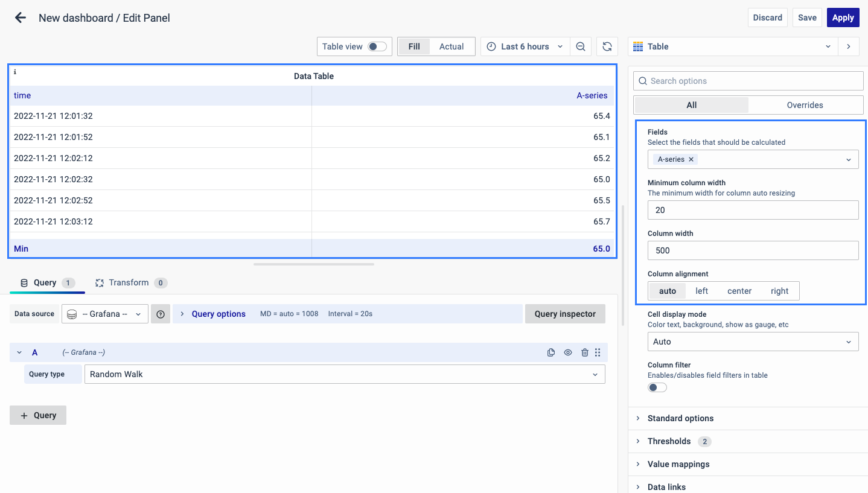This screenshot has width=868, height=493.
Task: Enable the Table view switch
Action: click(x=377, y=46)
